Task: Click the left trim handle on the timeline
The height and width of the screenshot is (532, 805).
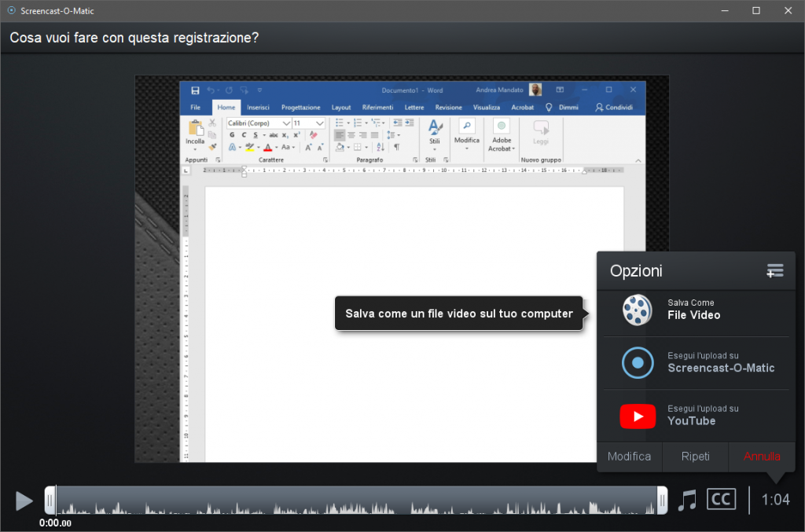Action: (50, 501)
